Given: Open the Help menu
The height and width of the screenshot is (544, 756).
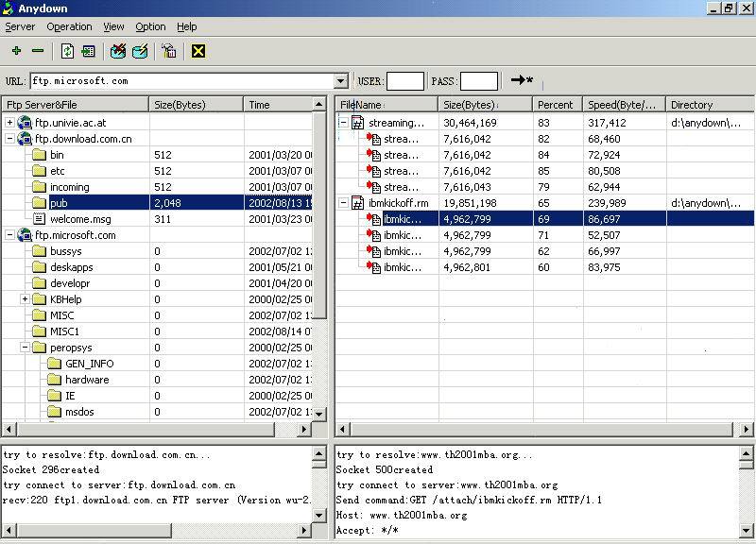Looking at the screenshot, I should point(186,27).
